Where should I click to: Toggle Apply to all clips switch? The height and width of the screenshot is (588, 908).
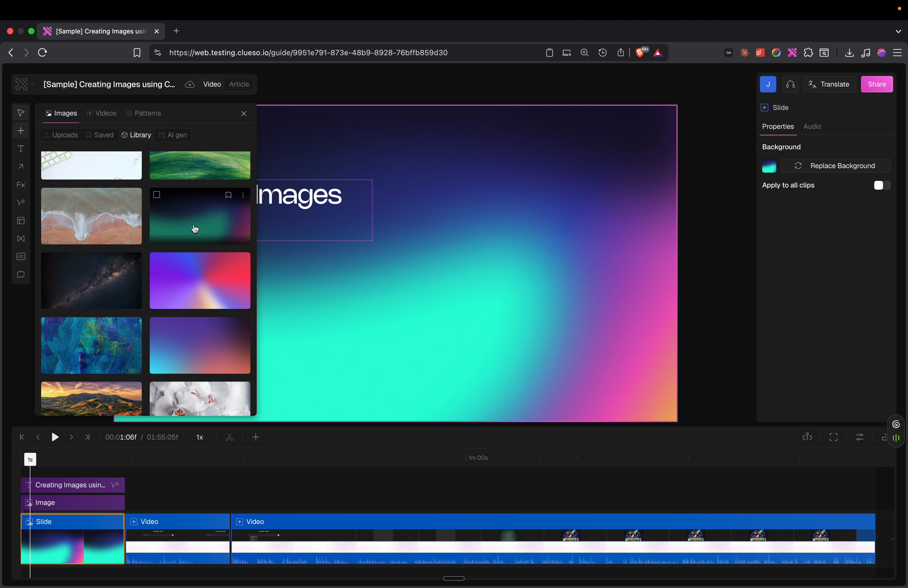point(882,185)
